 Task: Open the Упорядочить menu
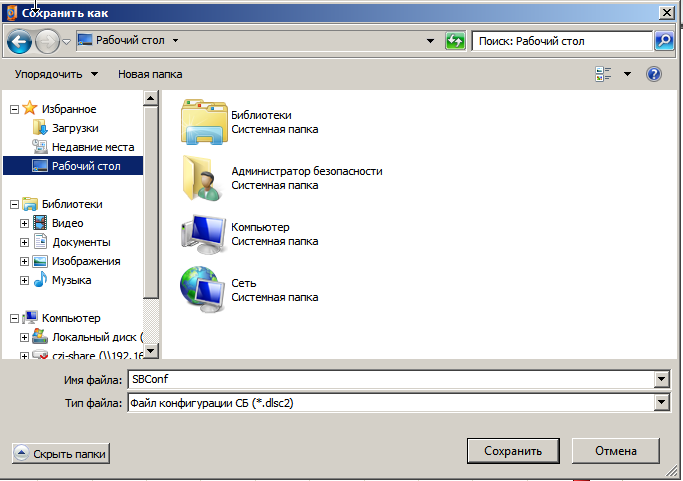point(56,75)
